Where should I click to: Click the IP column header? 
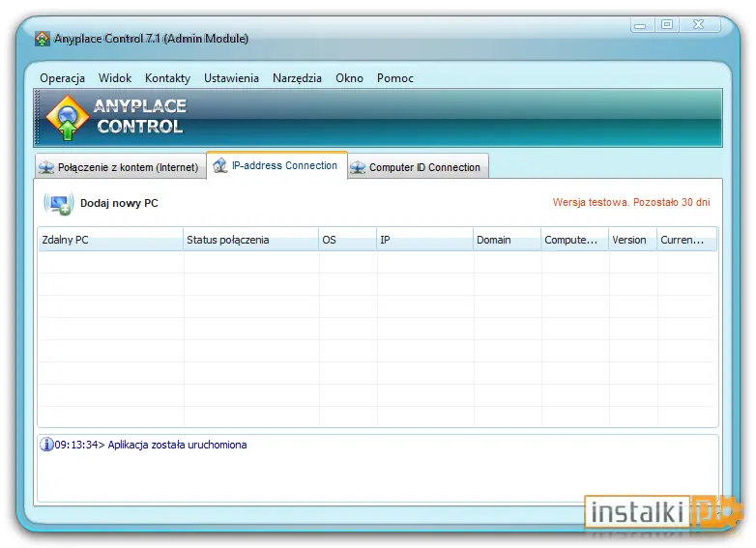(424, 240)
